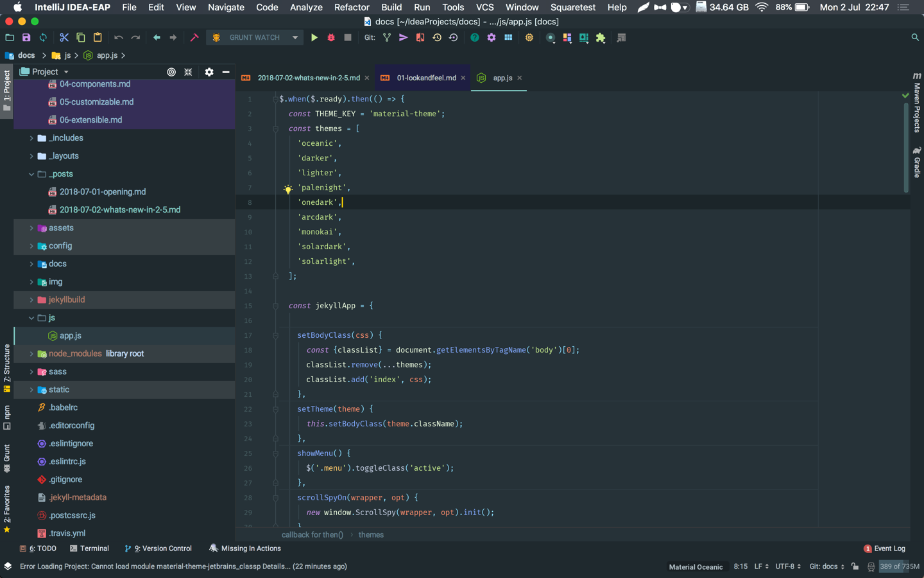Click the intention lightbulb next to 'palenight'
Viewport: 924px width, 578px height.
(x=287, y=188)
